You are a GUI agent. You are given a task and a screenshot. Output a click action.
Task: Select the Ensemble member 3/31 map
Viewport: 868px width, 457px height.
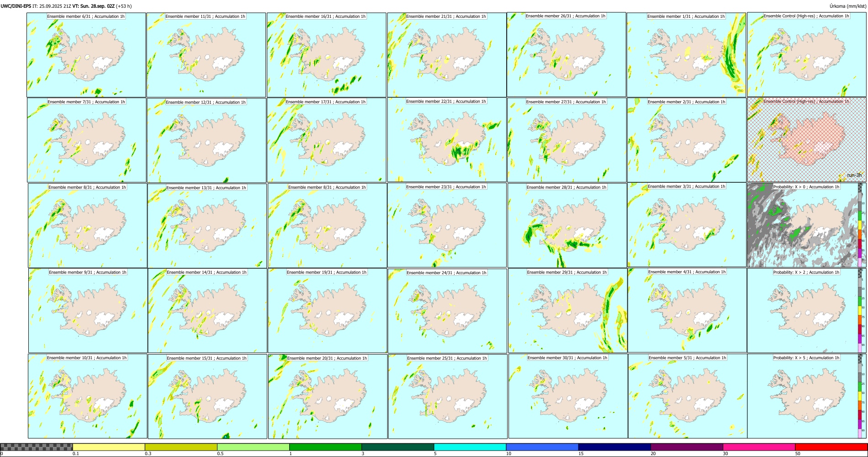687,225
